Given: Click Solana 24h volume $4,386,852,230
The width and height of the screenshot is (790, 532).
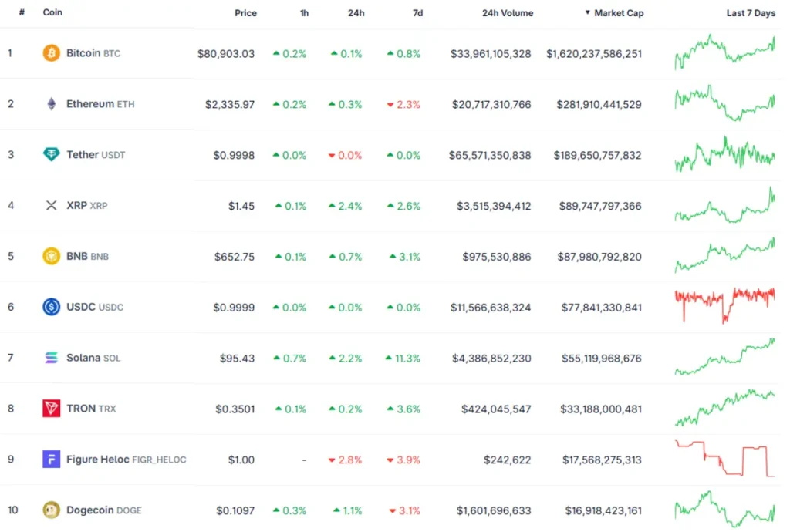Looking at the screenshot, I should coord(491,359).
